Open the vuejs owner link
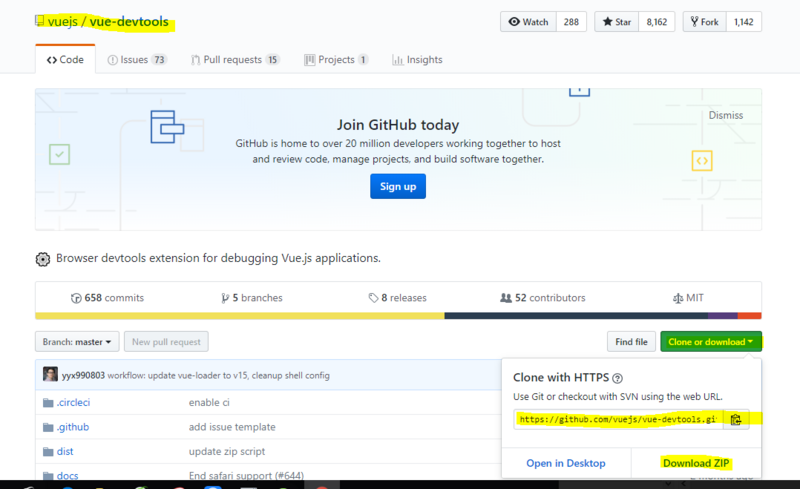 pyautogui.click(x=62, y=21)
